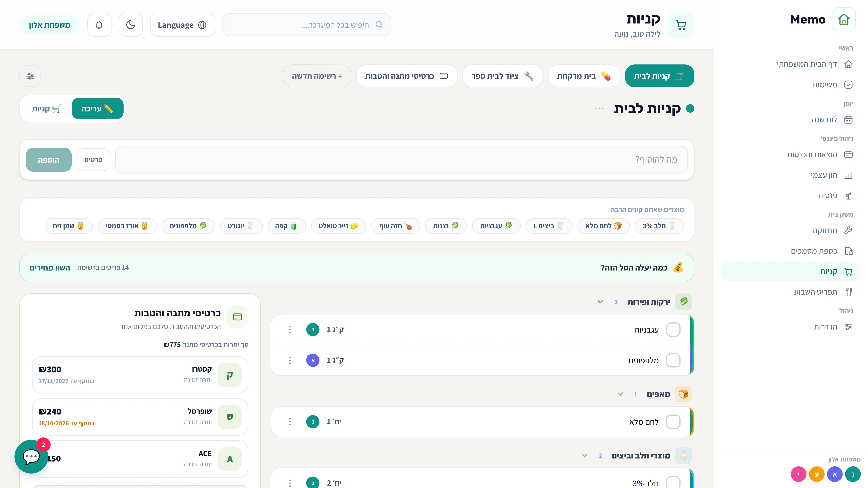
Task: Click הוספה add button
Action: 48,160
